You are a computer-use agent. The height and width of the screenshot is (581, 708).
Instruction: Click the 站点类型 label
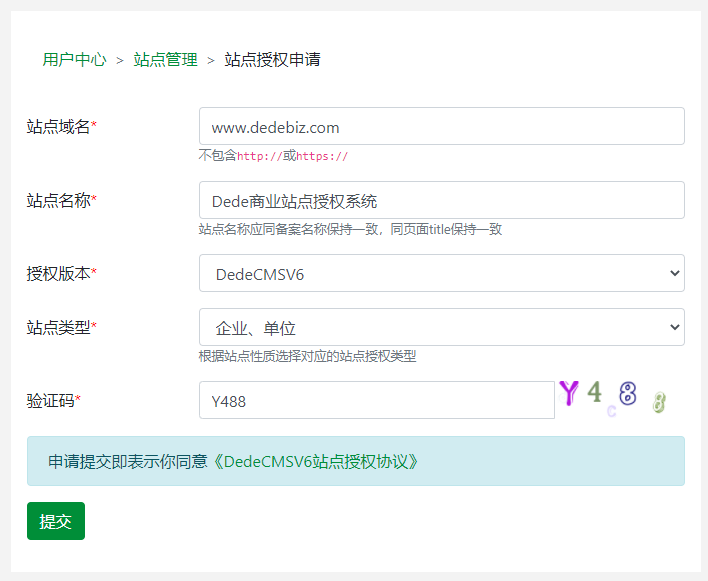click(61, 328)
